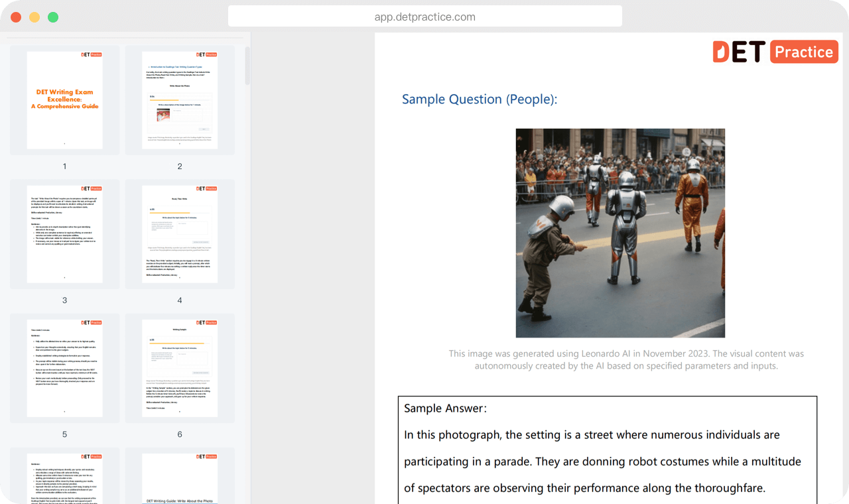Open the 'Read, Then Write' page 4 thumbnail
Screen dimensions: 849x504
pyautogui.click(x=179, y=234)
